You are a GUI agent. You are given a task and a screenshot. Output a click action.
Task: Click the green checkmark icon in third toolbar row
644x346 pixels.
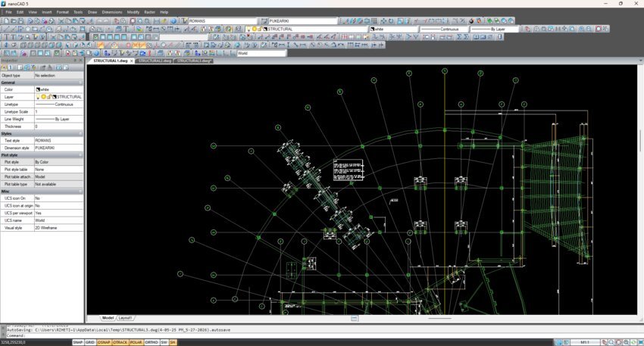[95, 37]
